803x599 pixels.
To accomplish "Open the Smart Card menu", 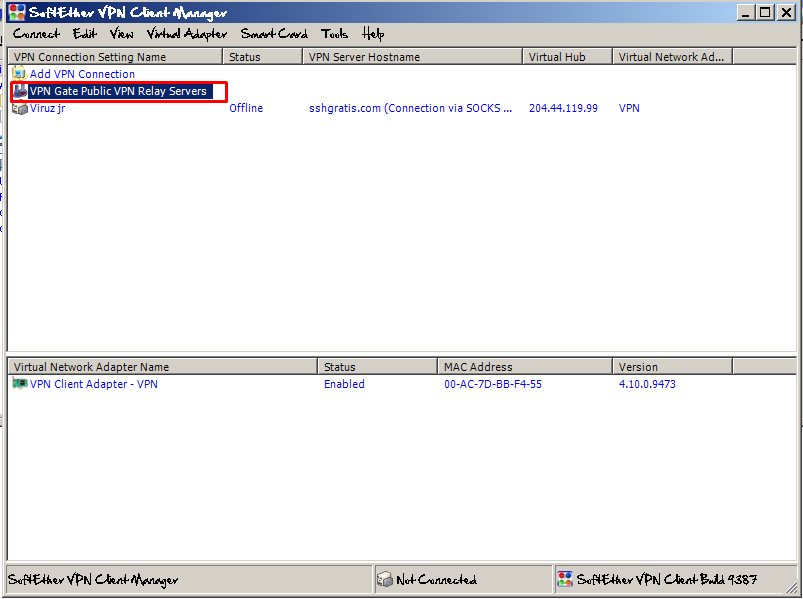I will [274, 34].
